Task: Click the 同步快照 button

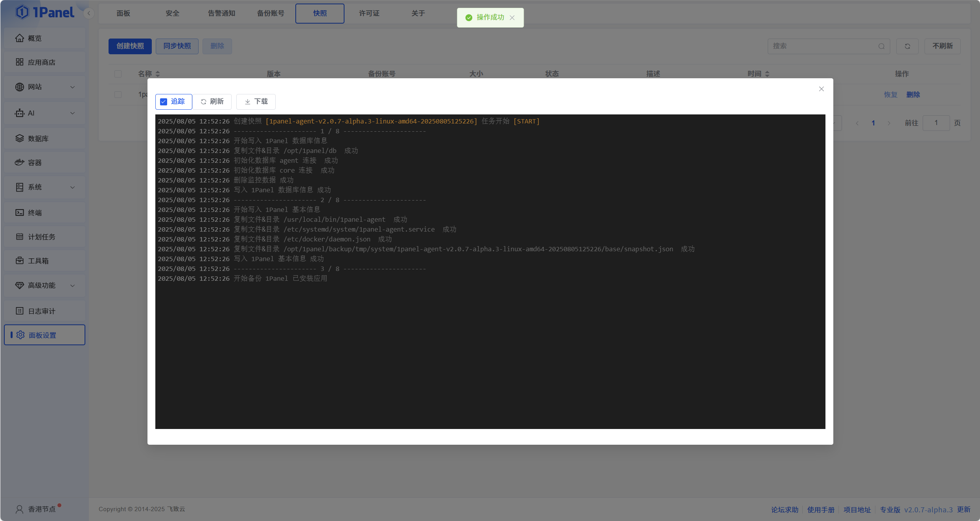Action: 177,46
